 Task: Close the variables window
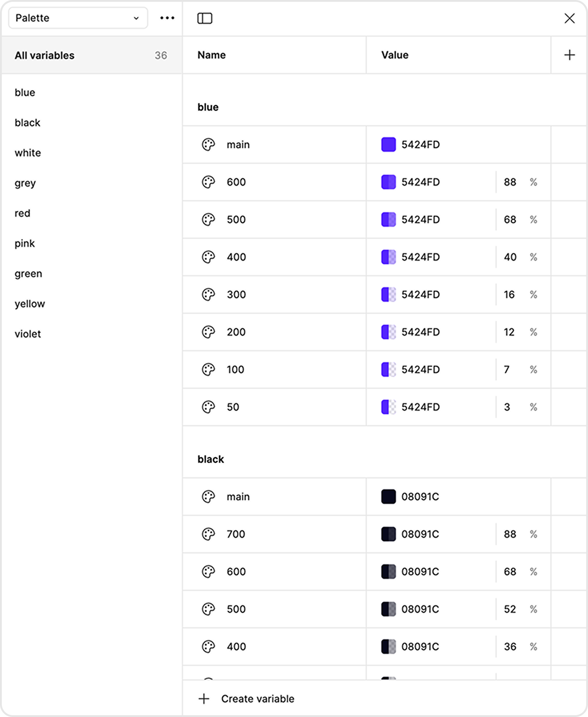click(x=569, y=18)
